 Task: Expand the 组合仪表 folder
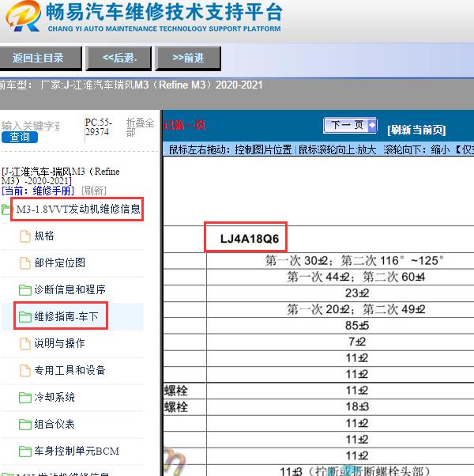point(55,424)
